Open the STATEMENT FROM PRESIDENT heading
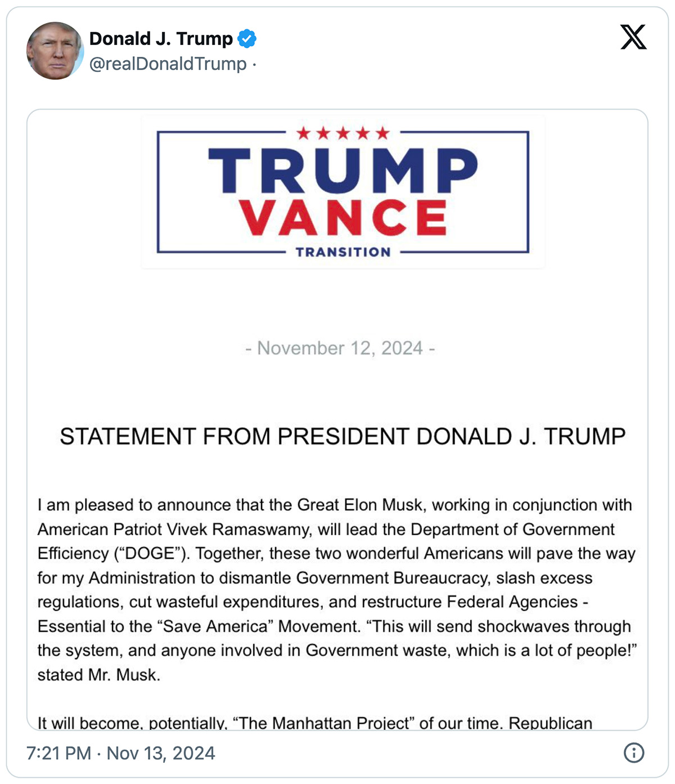This screenshot has width=675, height=784. [343, 437]
